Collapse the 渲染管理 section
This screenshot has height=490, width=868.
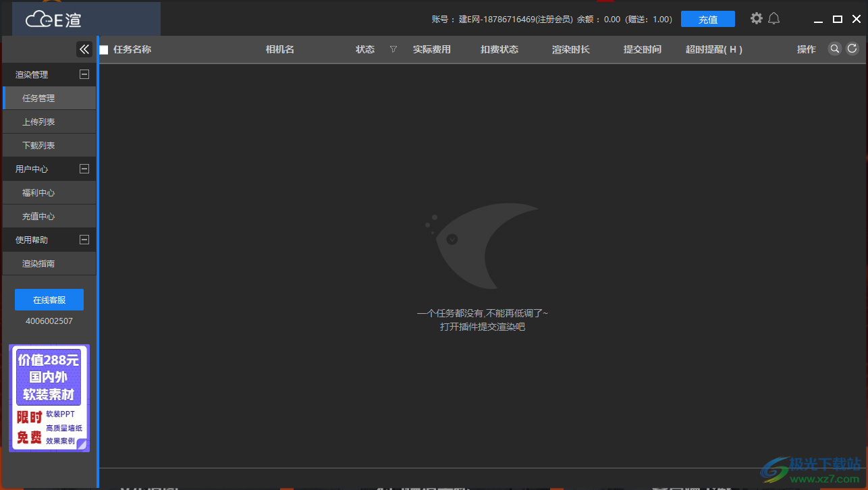[84, 74]
